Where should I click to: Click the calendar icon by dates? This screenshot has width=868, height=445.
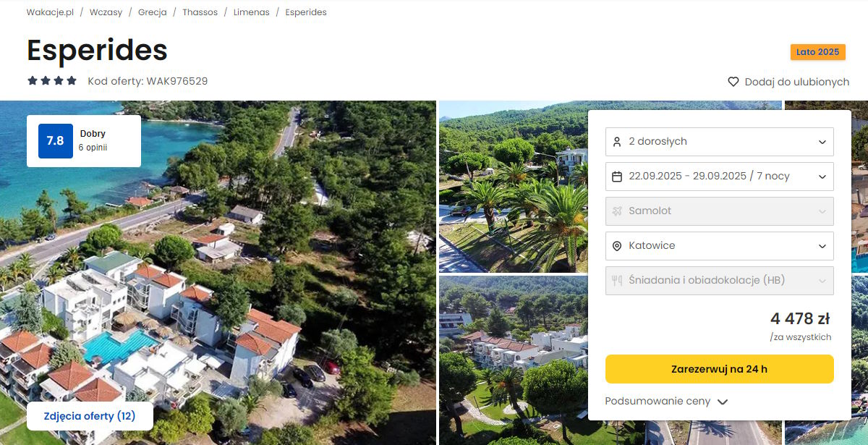pyautogui.click(x=617, y=177)
